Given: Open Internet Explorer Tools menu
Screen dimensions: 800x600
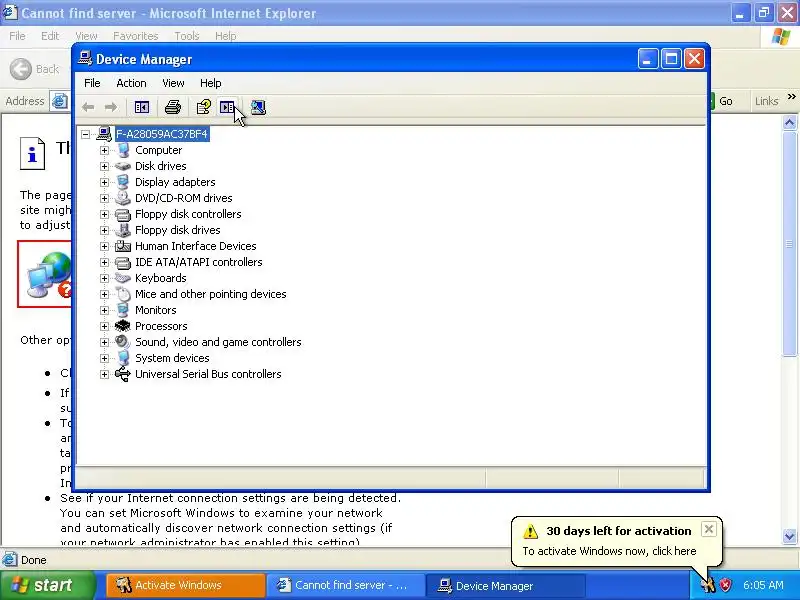Looking at the screenshot, I should tap(187, 36).
